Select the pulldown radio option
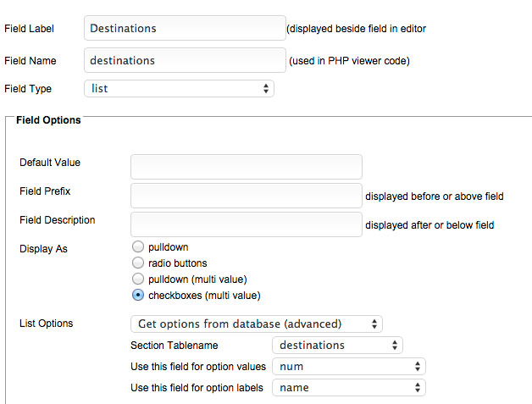The height and width of the screenshot is (404, 532). [x=138, y=247]
